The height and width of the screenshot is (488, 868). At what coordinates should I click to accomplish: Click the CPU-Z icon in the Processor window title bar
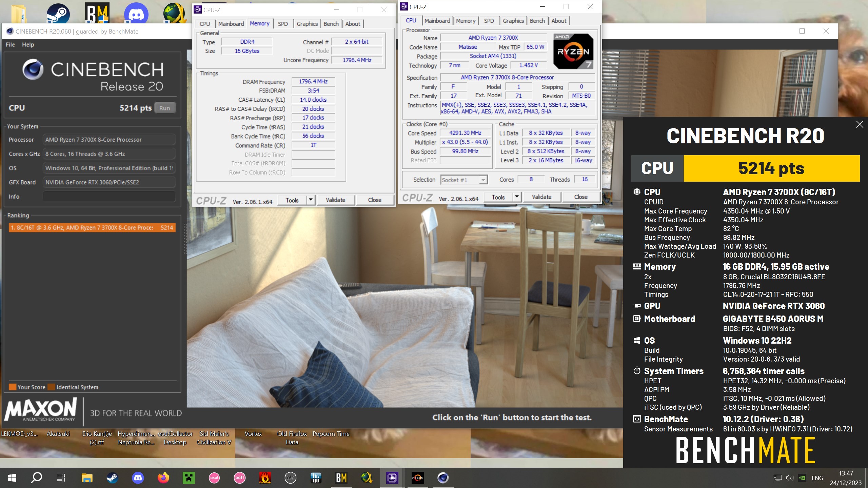pyautogui.click(x=403, y=6)
